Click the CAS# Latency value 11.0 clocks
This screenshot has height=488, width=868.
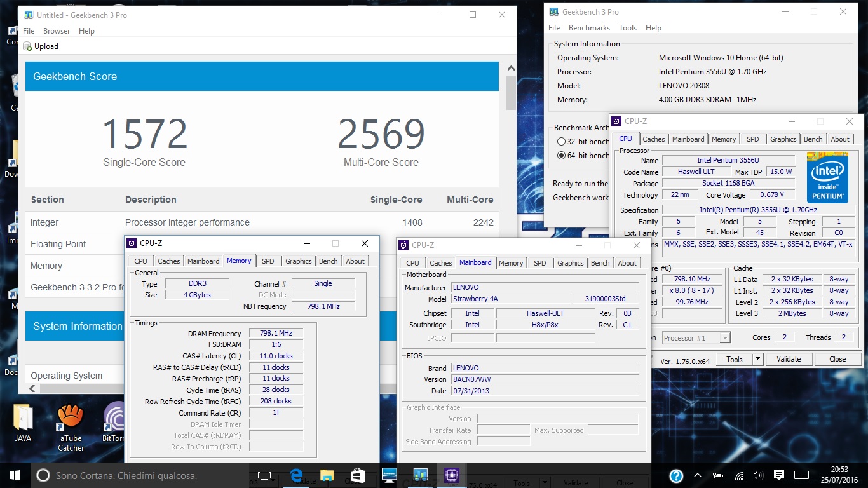click(x=276, y=356)
